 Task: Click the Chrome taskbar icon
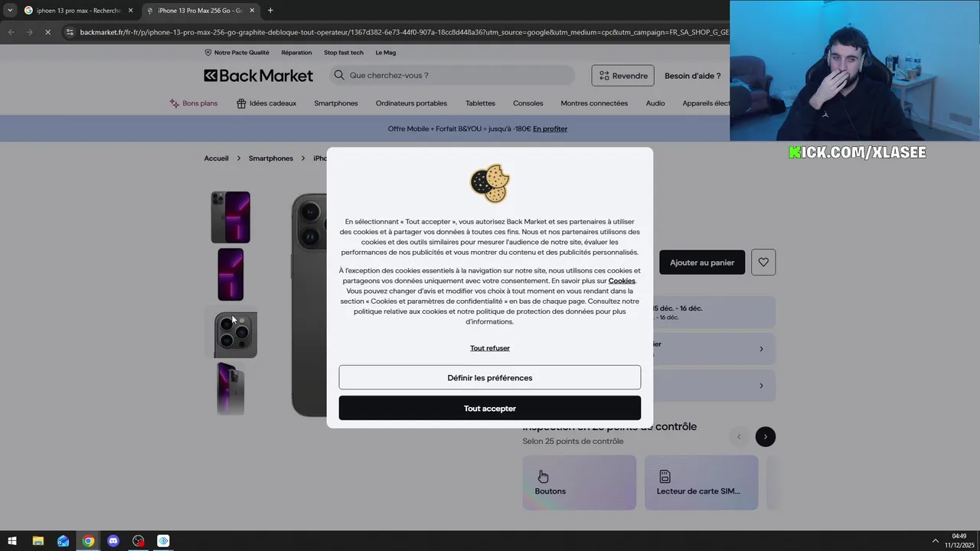pos(88,541)
